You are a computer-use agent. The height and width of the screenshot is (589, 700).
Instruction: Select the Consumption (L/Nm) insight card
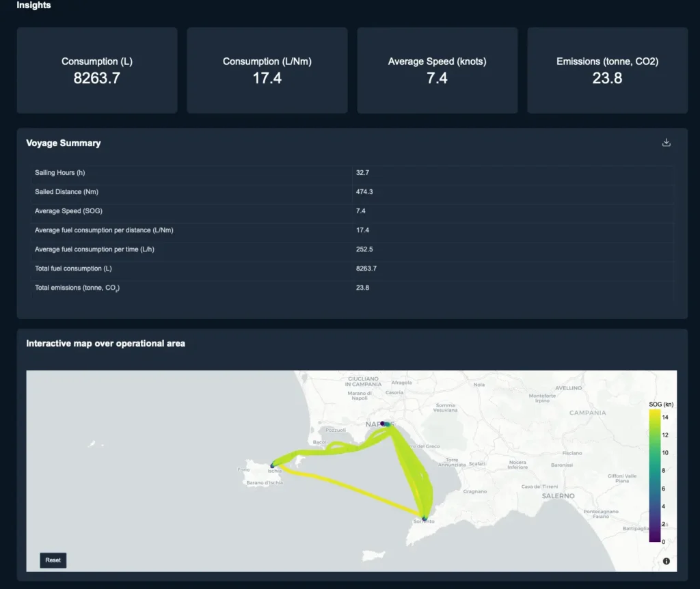pos(267,70)
